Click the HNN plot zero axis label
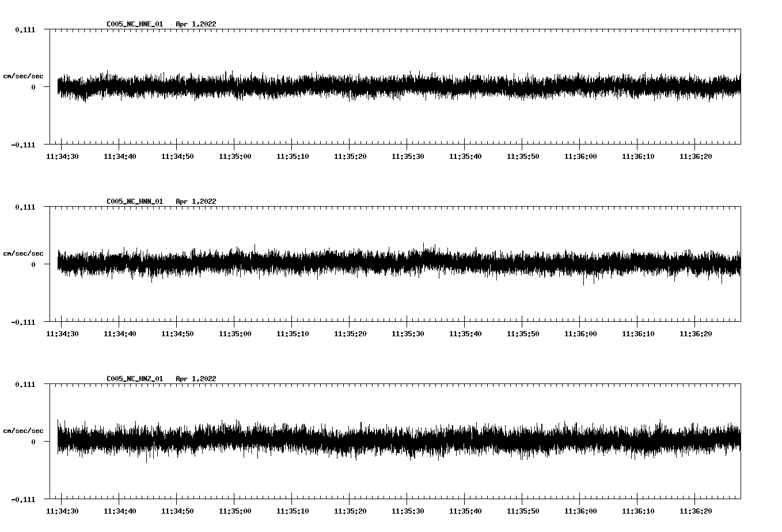Screen dimensions: 782x532 pyautogui.click(x=33, y=265)
